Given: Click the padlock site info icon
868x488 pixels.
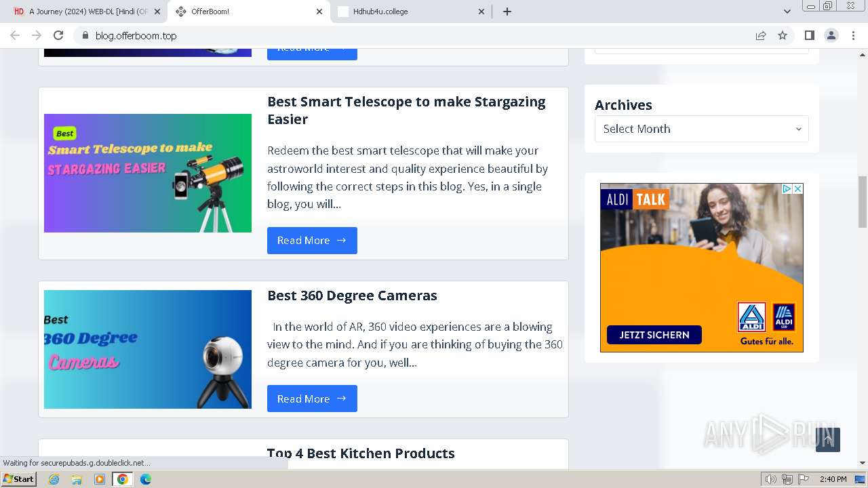Looking at the screenshot, I should (85, 35).
